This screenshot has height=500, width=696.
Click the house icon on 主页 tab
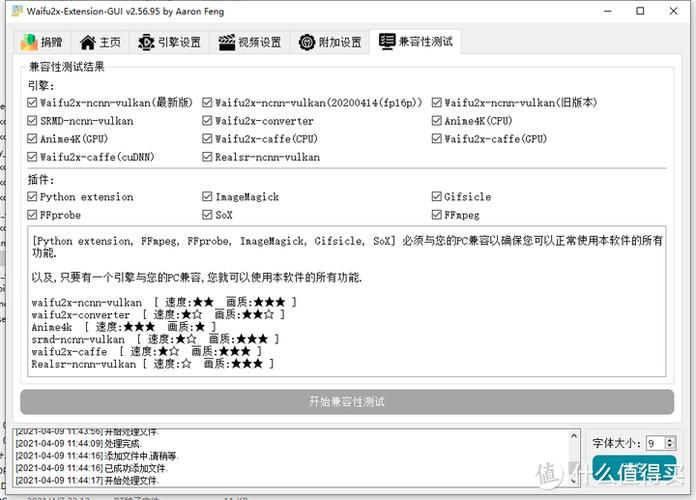click(87, 43)
